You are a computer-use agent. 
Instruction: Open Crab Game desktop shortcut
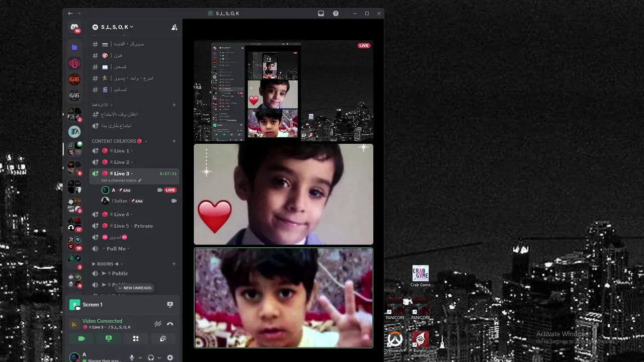point(420,277)
